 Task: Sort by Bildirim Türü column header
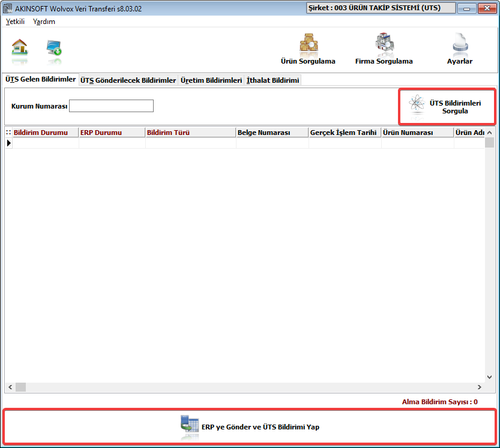(x=191, y=133)
